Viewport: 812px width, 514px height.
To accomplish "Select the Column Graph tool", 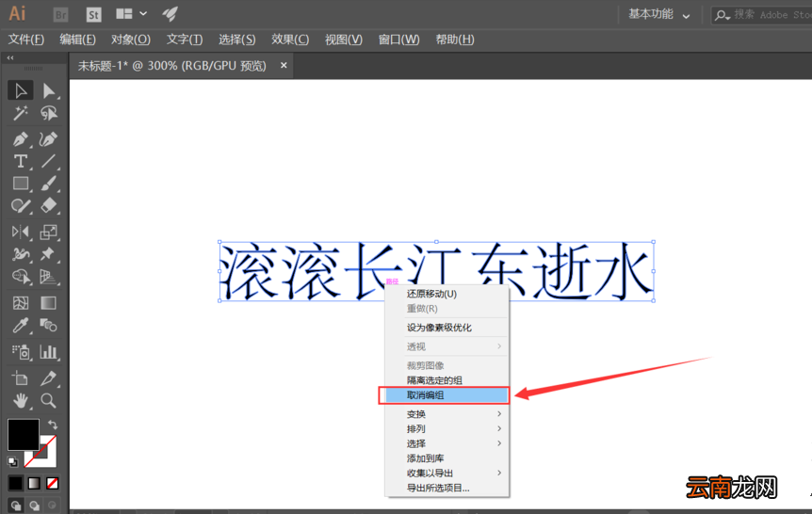I will click(x=49, y=352).
